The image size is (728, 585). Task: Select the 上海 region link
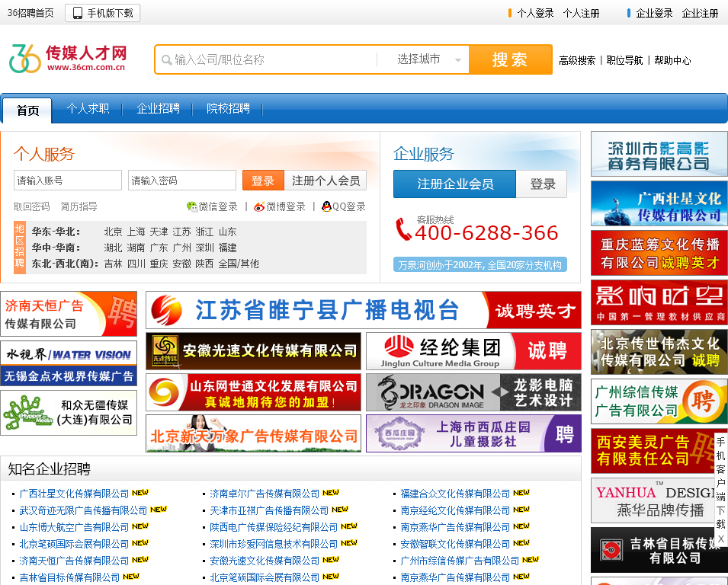136,232
